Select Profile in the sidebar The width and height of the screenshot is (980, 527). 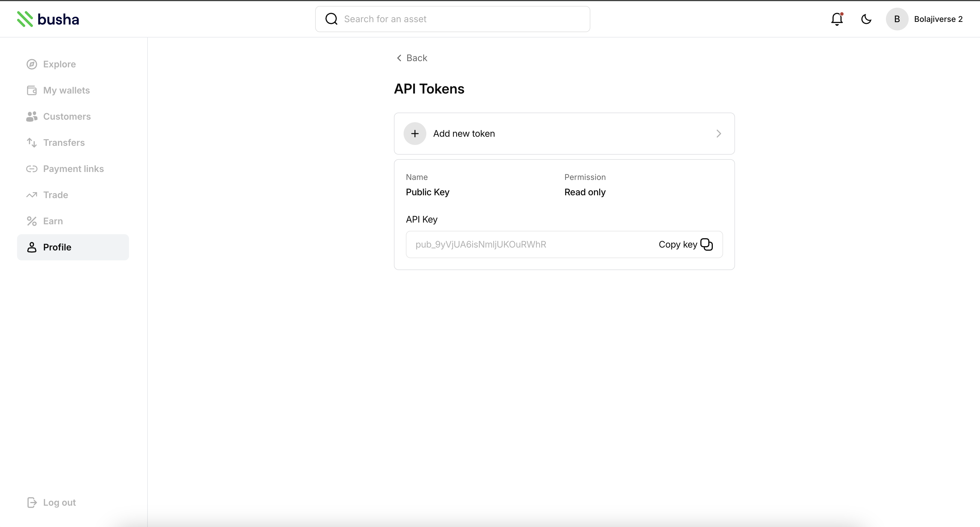[57, 247]
